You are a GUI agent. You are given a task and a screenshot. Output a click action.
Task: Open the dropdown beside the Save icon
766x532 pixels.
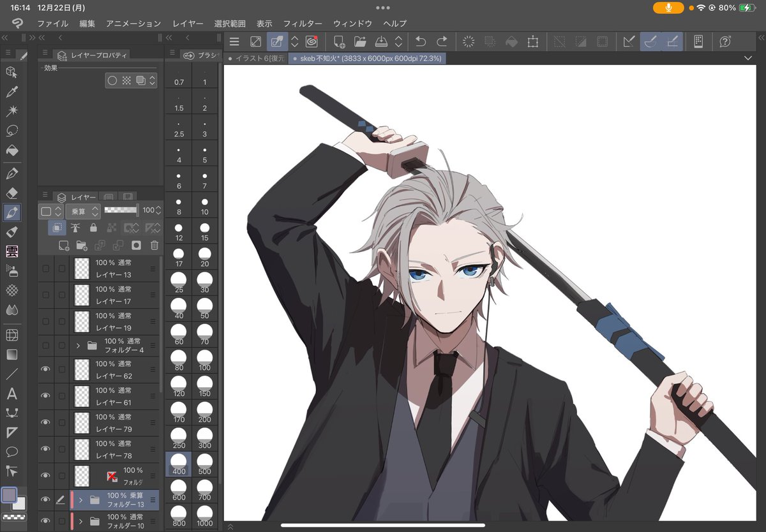[x=398, y=41]
